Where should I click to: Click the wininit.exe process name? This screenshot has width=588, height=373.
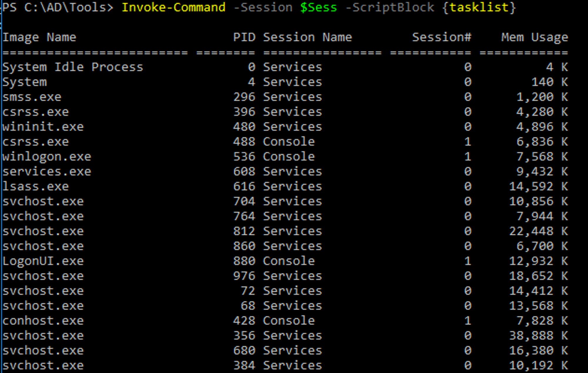pyautogui.click(x=43, y=127)
